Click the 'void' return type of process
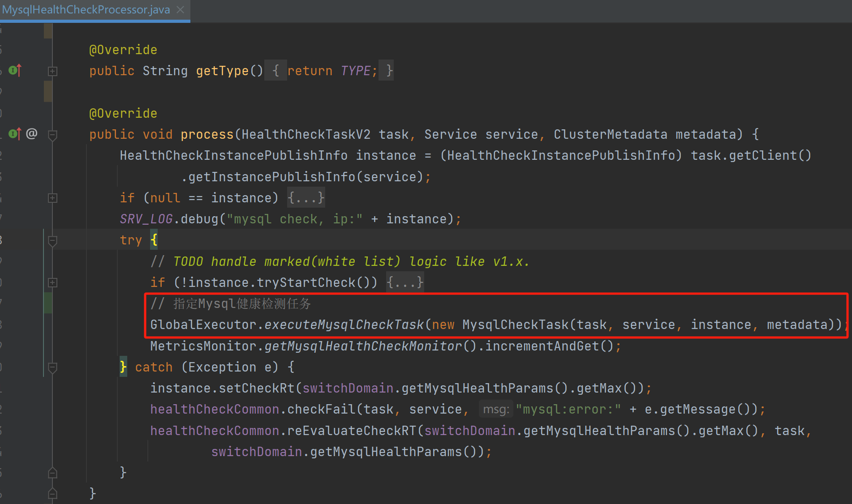 point(158,134)
